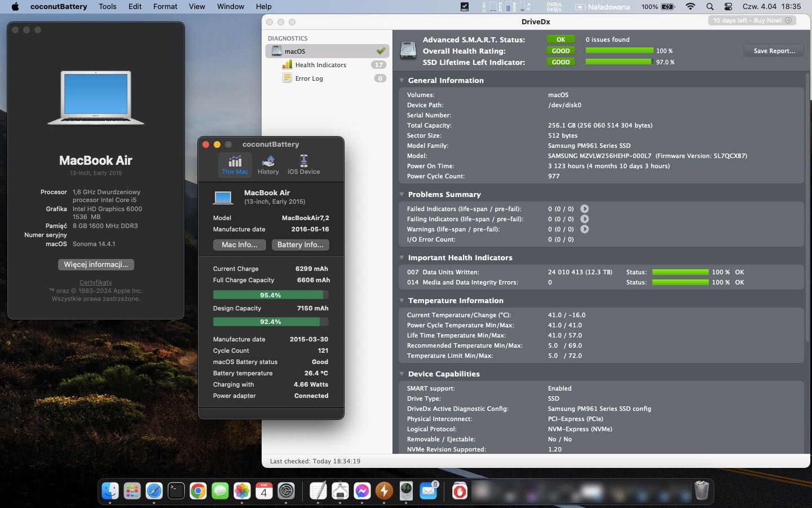
Task: Click the 92.4% design capacity bar
Action: click(271, 322)
